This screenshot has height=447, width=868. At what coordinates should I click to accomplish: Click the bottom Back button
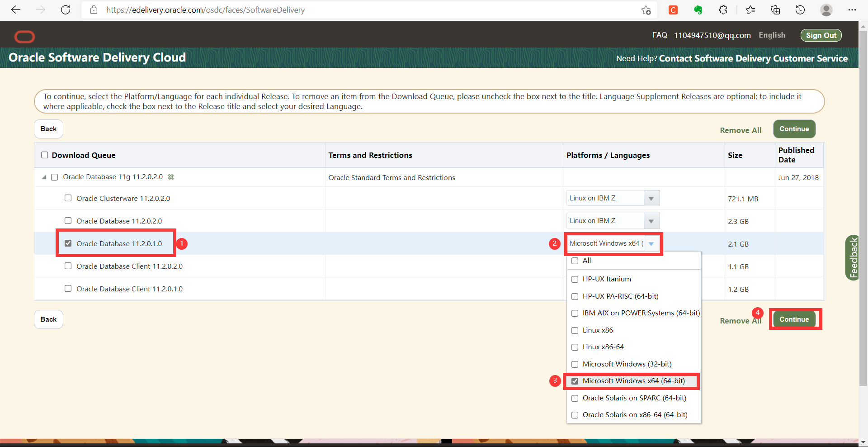coord(48,319)
